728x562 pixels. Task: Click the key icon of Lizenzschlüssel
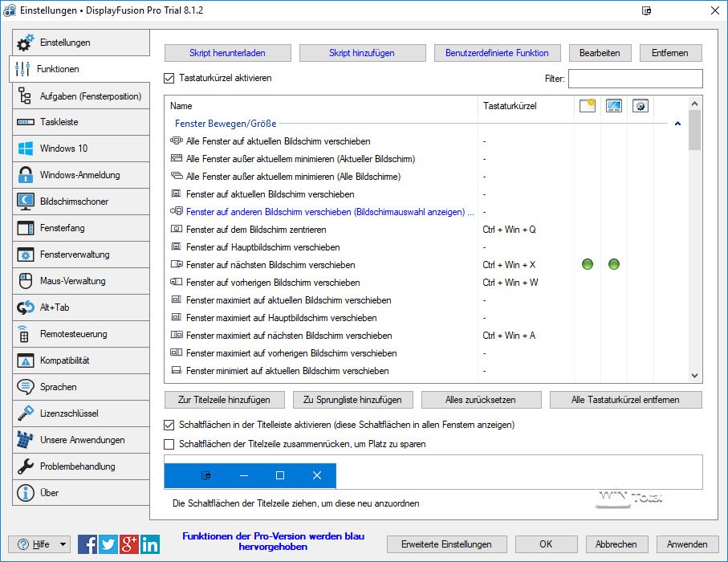(25, 413)
